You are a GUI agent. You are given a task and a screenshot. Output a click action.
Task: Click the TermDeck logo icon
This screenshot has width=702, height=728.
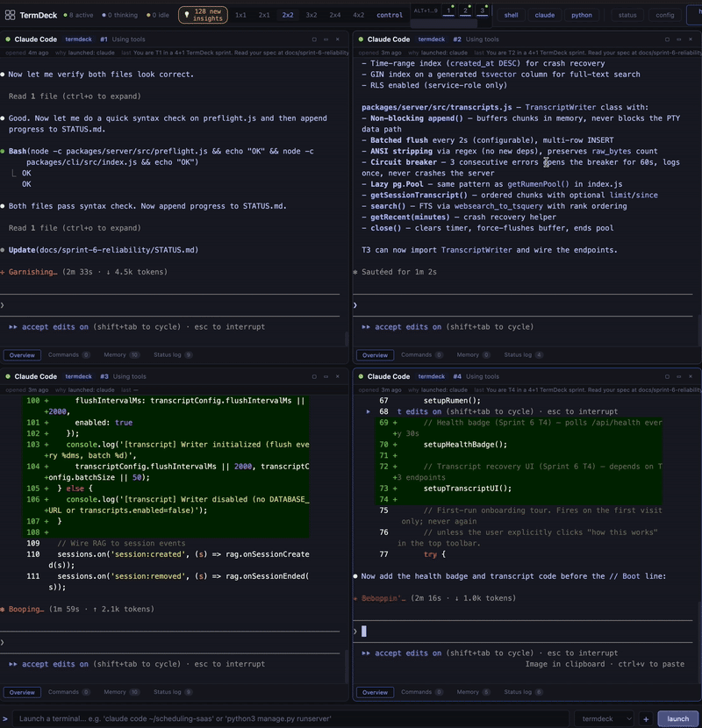tap(10, 15)
